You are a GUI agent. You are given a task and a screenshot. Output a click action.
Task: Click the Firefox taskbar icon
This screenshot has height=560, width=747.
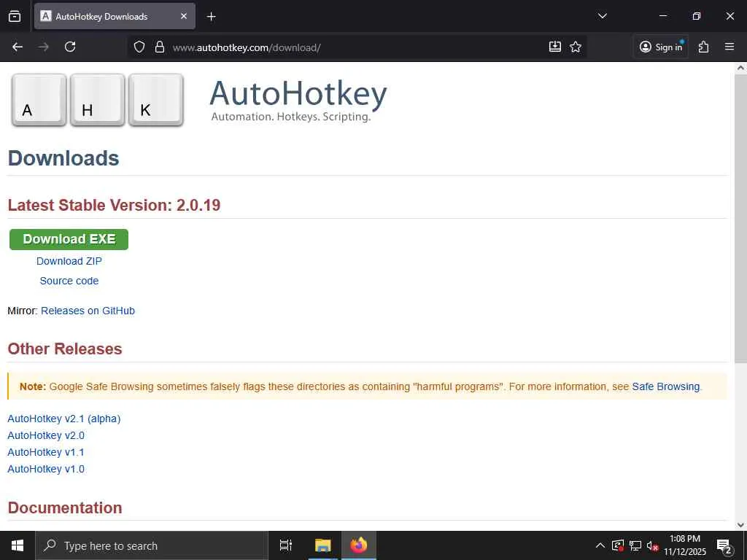[359, 545]
